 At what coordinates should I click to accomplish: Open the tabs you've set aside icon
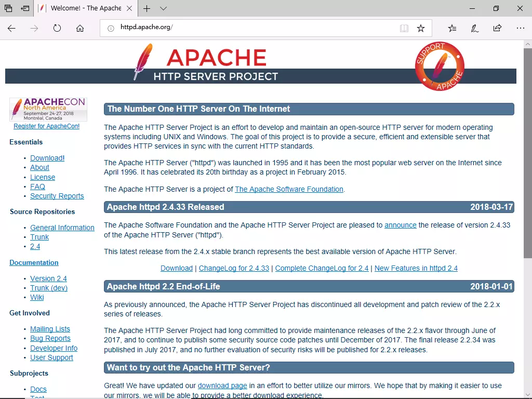click(8, 8)
